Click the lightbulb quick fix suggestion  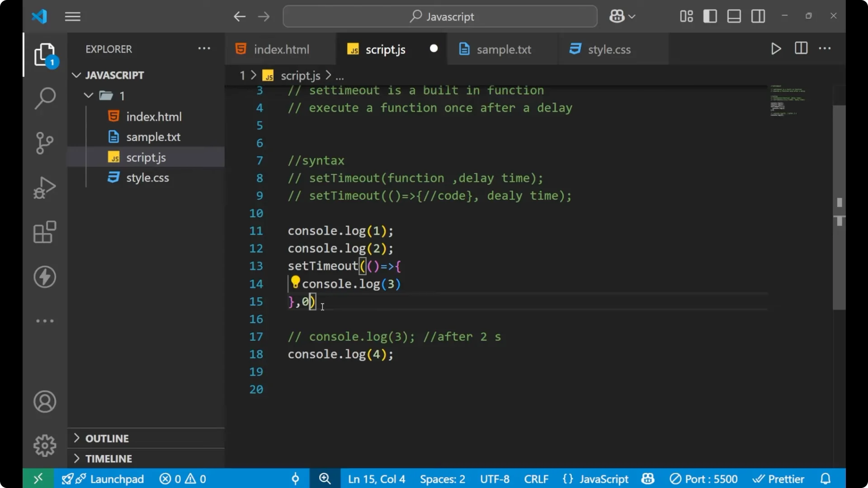(296, 282)
